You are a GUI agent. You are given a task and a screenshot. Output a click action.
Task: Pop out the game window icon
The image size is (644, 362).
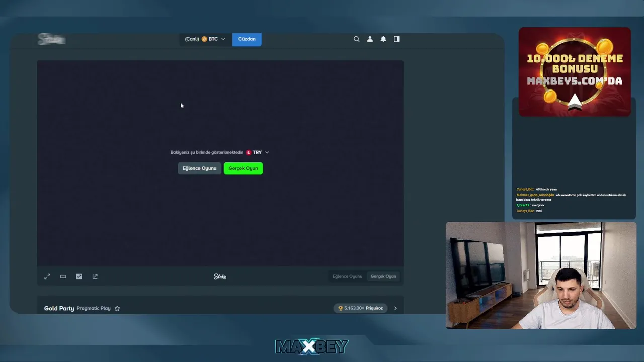(95, 276)
